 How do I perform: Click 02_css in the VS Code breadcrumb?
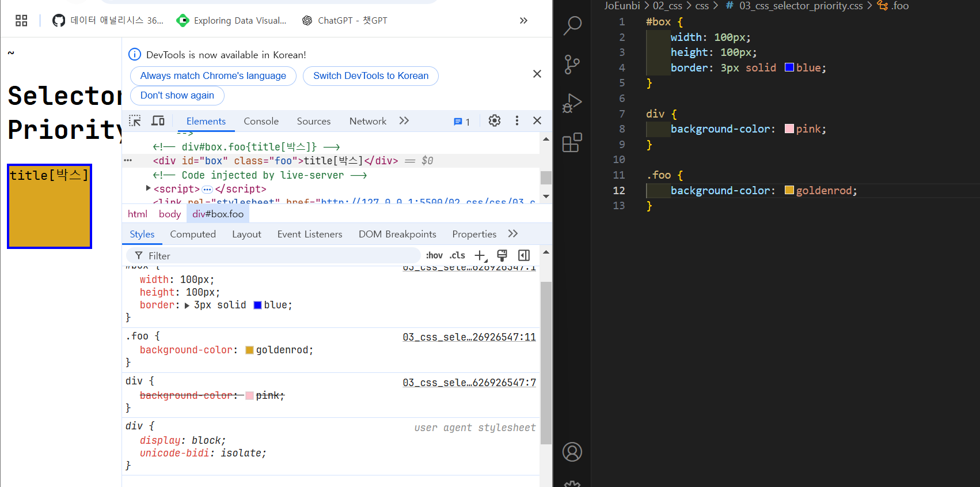(667, 6)
